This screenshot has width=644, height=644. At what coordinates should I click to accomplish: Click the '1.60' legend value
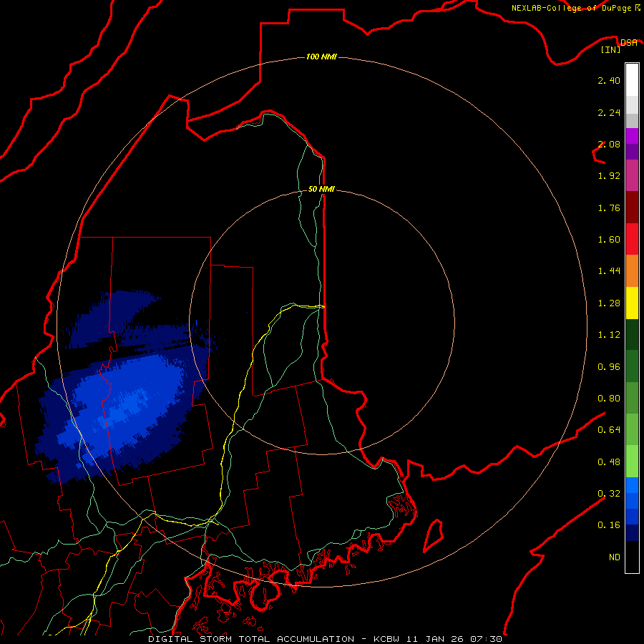(x=609, y=240)
